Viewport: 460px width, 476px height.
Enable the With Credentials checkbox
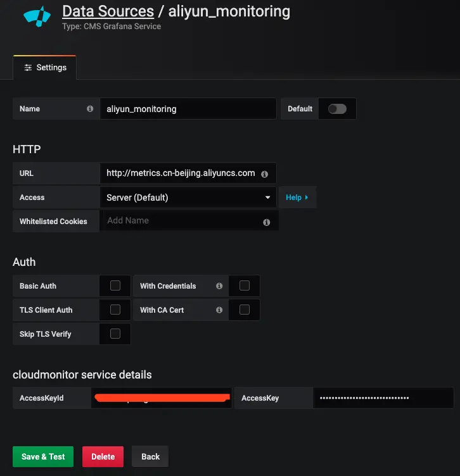pyautogui.click(x=245, y=285)
